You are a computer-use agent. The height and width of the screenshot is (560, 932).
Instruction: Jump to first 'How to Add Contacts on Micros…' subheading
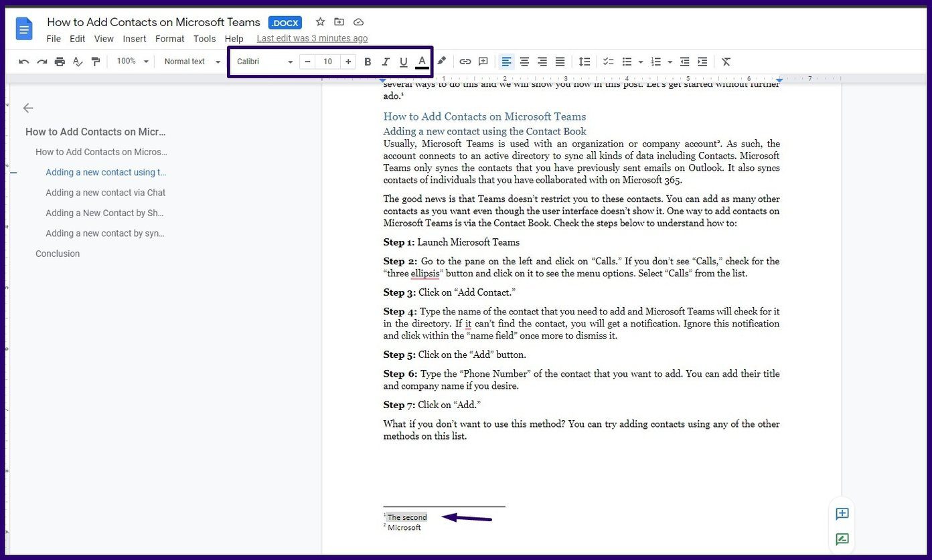click(x=101, y=152)
